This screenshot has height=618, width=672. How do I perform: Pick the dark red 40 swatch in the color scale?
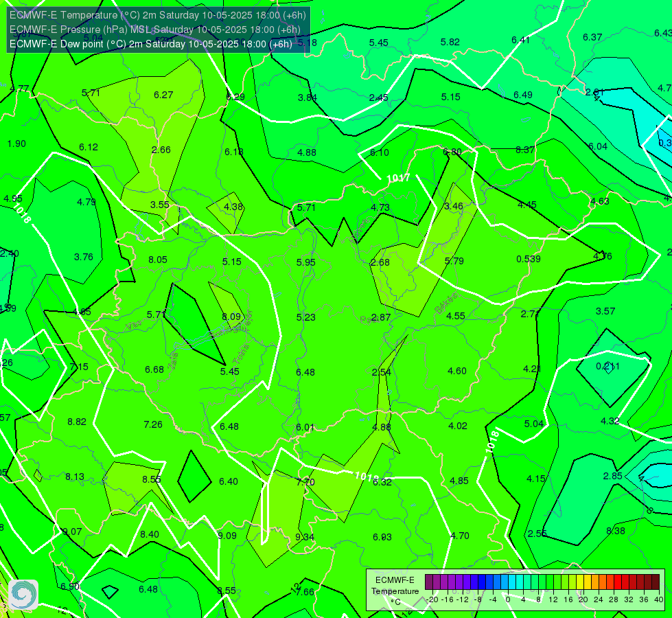click(656, 582)
